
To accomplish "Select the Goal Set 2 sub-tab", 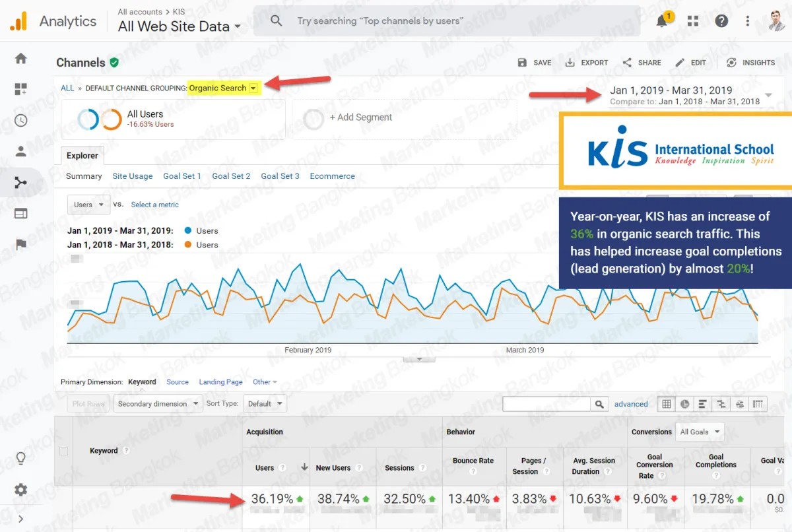I will coord(231,176).
